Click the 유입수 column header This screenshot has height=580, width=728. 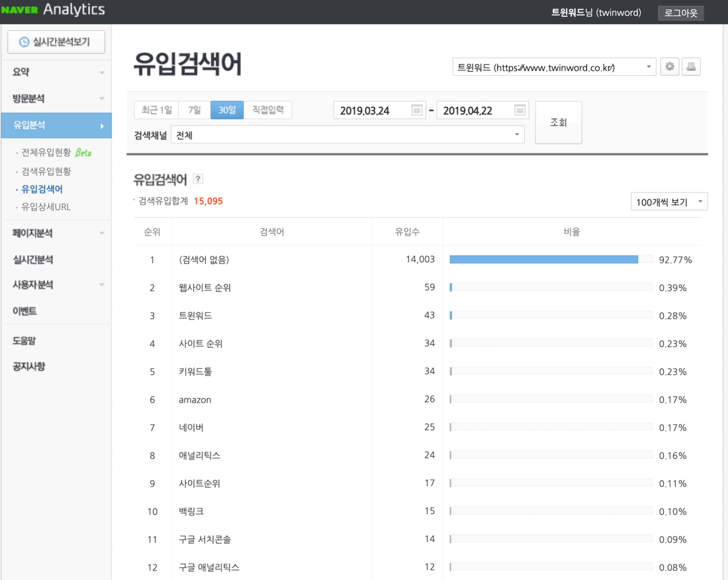(x=407, y=232)
